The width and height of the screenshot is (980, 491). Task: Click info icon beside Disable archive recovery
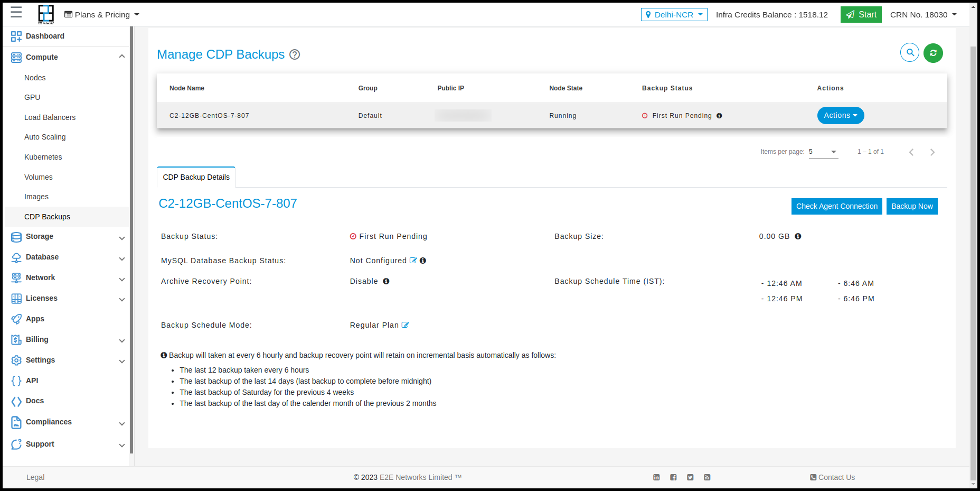[386, 281]
